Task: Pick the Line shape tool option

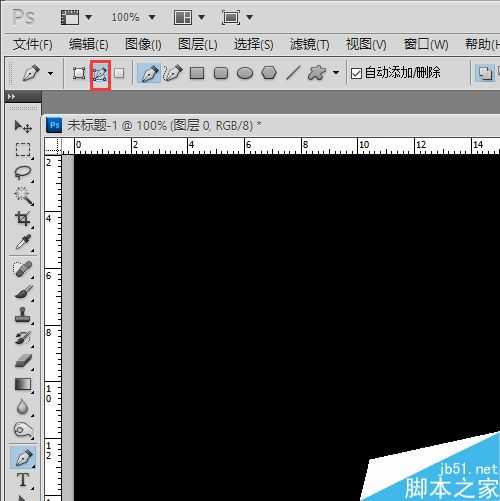Action: point(293,73)
